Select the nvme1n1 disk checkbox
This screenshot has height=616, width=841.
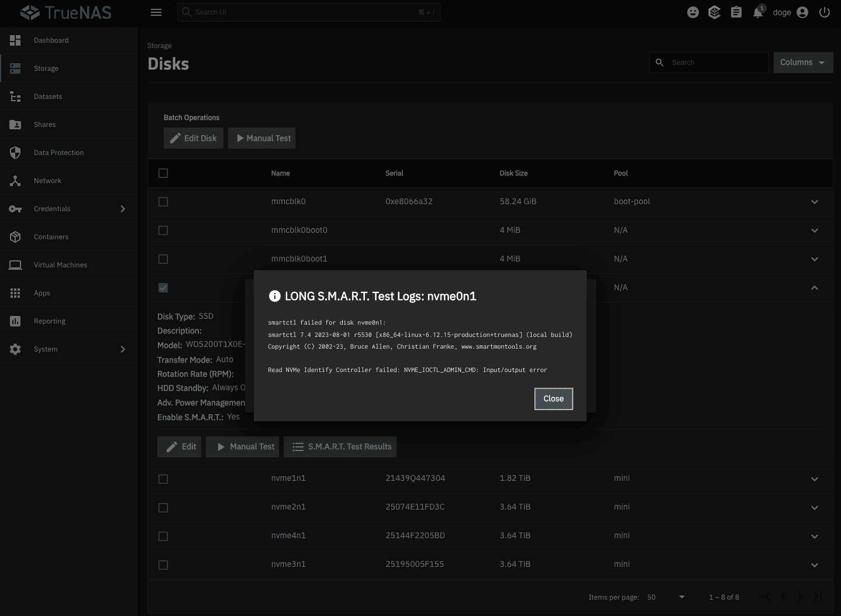163,479
